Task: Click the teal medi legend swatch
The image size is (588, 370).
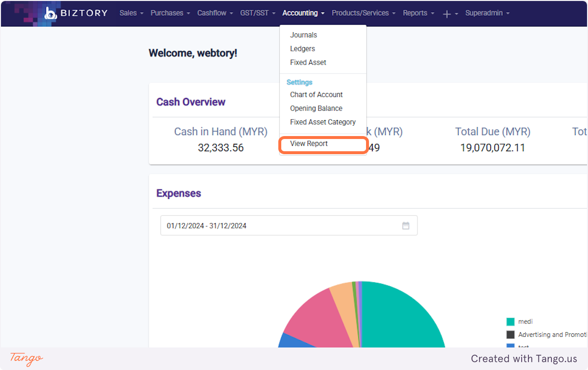Action: 511,322
